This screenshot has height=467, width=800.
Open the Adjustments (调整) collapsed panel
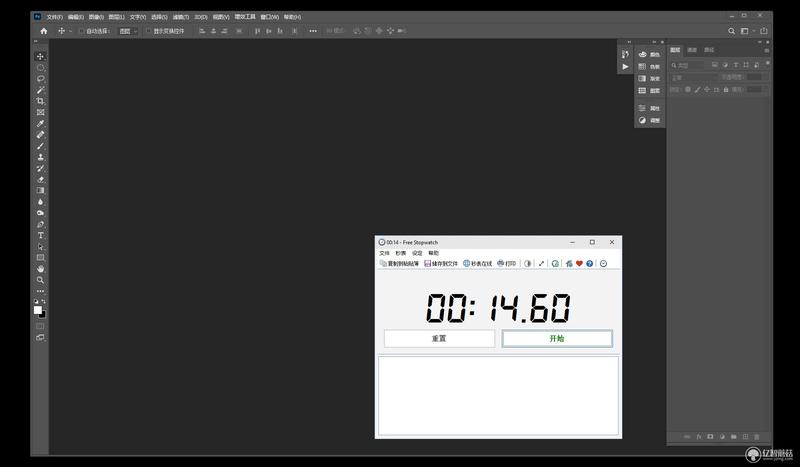pyautogui.click(x=649, y=120)
